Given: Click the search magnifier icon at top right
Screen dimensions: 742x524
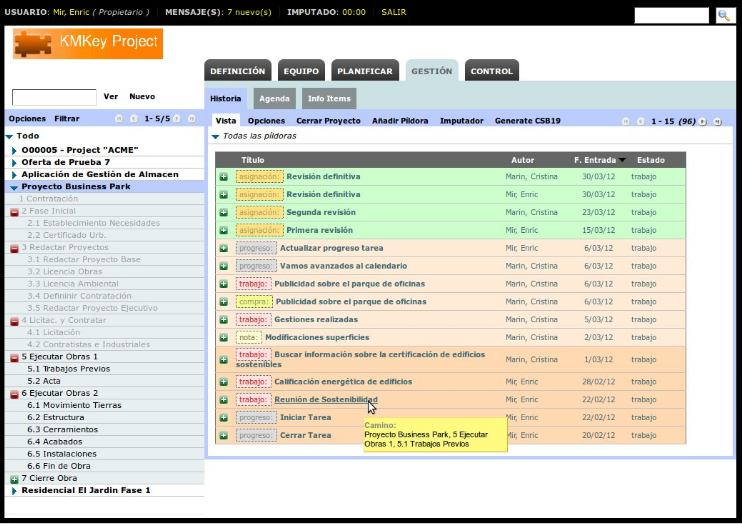Looking at the screenshot, I should (x=723, y=16).
